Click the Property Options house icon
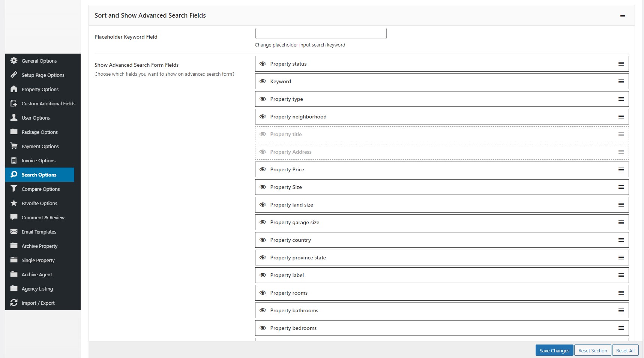Screen dimensions: 644x358 pyautogui.click(x=14, y=89)
